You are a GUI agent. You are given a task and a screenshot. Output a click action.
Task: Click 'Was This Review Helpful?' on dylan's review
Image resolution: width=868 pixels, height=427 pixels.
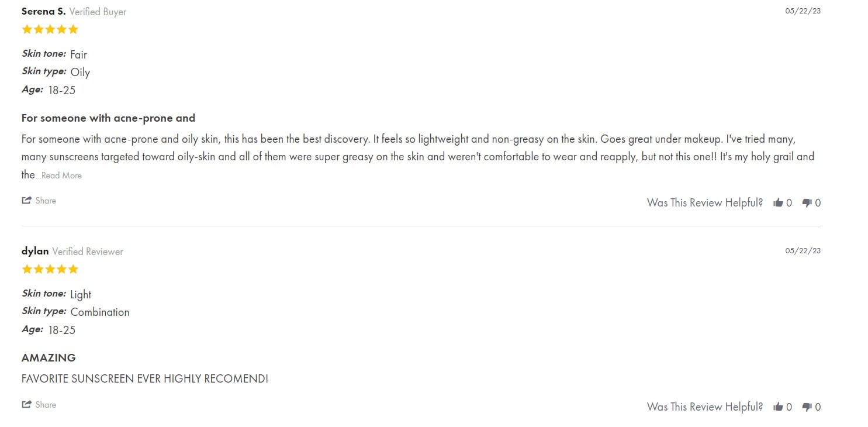[704, 407]
